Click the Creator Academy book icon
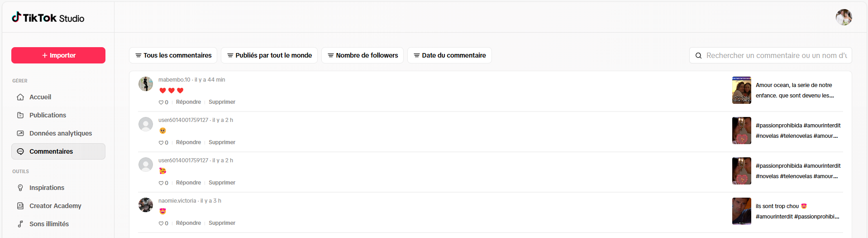This screenshot has width=868, height=238. [20, 206]
